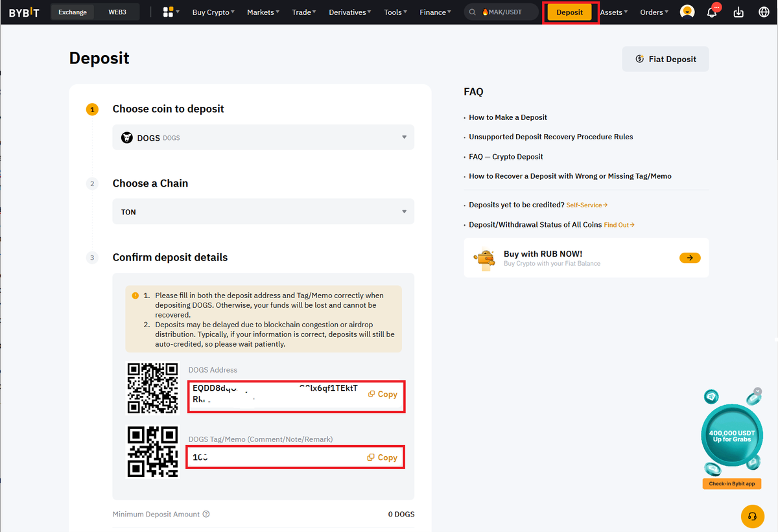Open the language globe icon
This screenshot has width=778, height=532.
[763, 12]
